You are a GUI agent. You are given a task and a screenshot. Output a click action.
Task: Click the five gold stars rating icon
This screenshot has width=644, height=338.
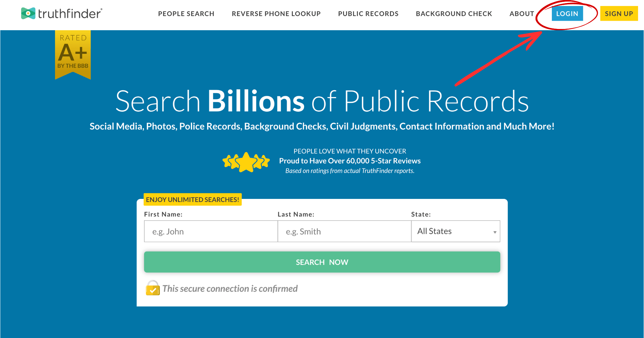coord(246,162)
